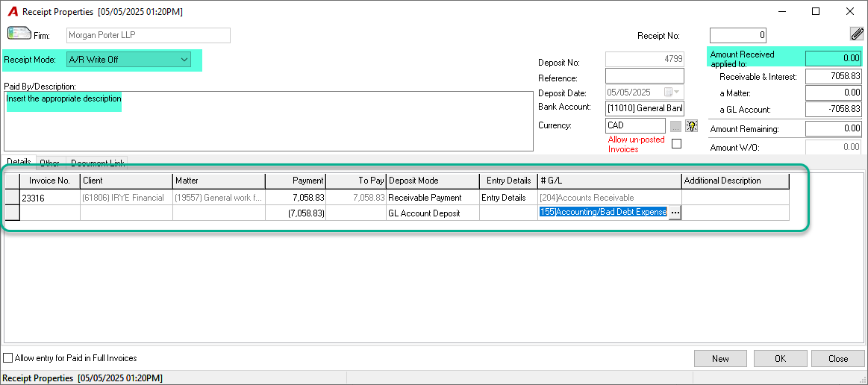Viewport: 868px width, 385px height.
Task: Open the Receipt Mode dropdown
Action: pyautogui.click(x=128, y=59)
